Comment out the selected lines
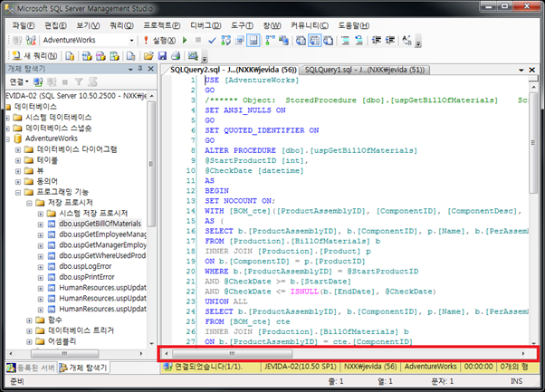Image resolution: width=545 pixels, height=392 pixels. [x=345, y=41]
